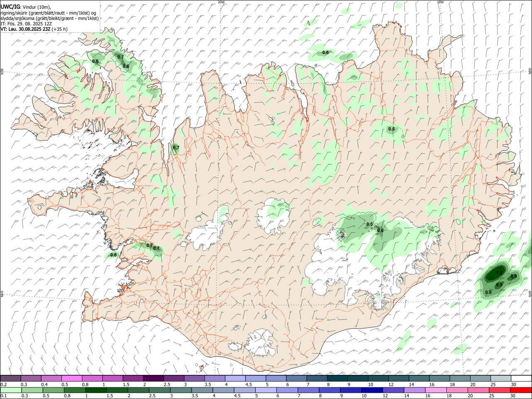The width and height of the screenshot is (532, 399).
Task: Click the '64N' latitude label on right edge
Action: pyautogui.click(x=530, y=293)
